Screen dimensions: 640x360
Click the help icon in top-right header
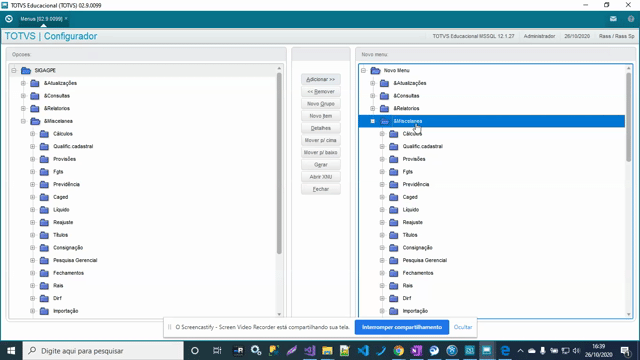631,19
